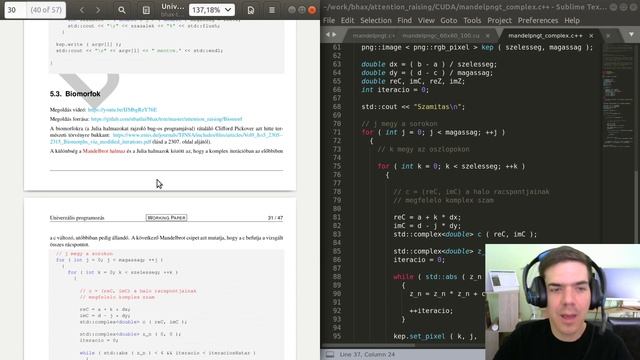The height and width of the screenshot is (360, 640).
Task: Click the code 'double dx = ( b - a ) / szelesseg;'
Action: (x=429, y=64)
